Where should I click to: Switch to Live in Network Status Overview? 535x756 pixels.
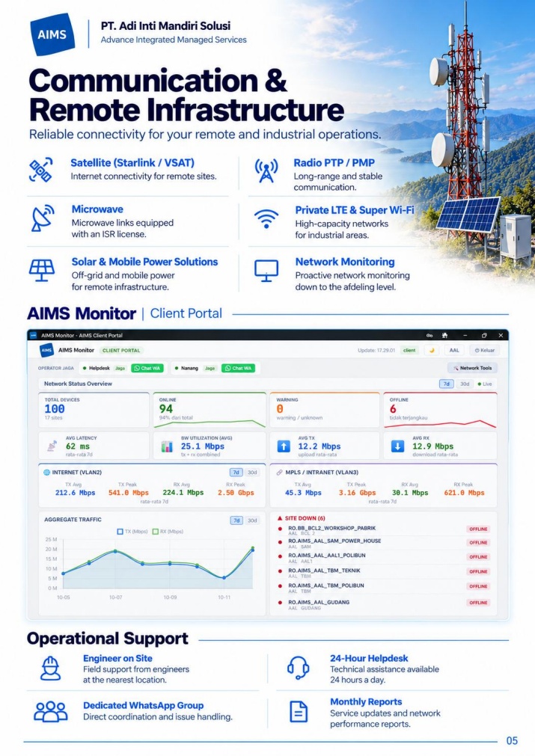(485, 384)
